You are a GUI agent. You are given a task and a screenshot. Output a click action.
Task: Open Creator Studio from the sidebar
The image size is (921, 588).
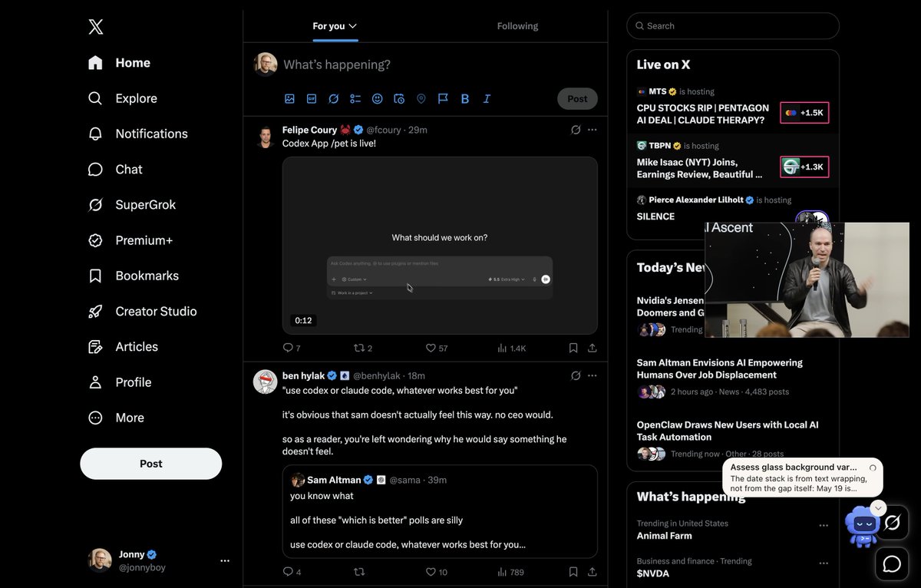point(143,311)
